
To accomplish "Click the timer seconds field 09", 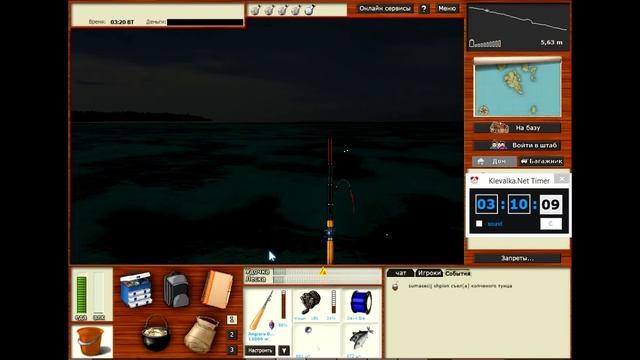I will [x=551, y=204].
